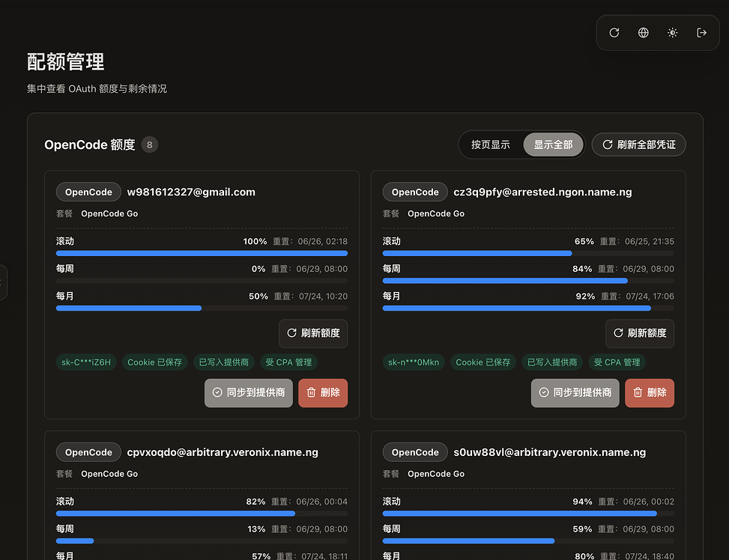729x560 pixels.
Task: Click the 92% 每月 progress bar
Action: (x=528, y=308)
